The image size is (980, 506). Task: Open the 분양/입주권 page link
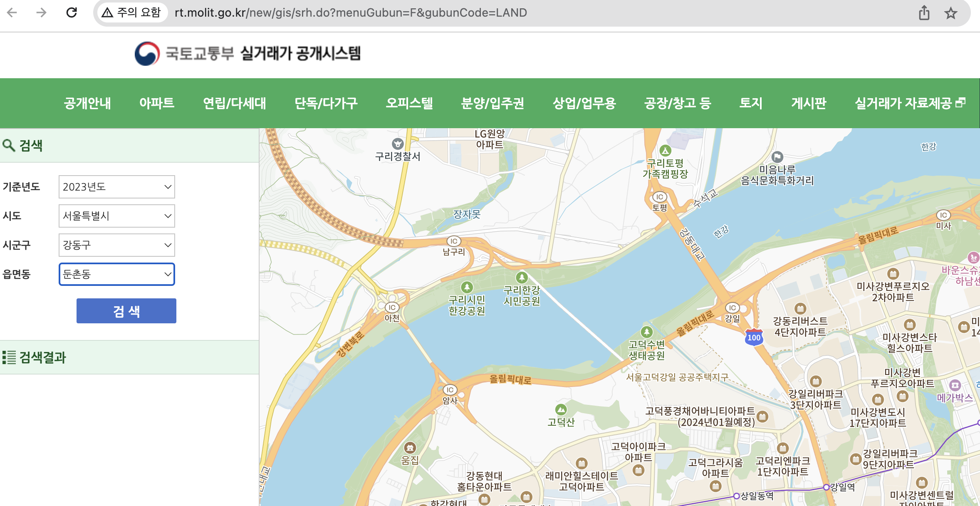coord(492,104)
